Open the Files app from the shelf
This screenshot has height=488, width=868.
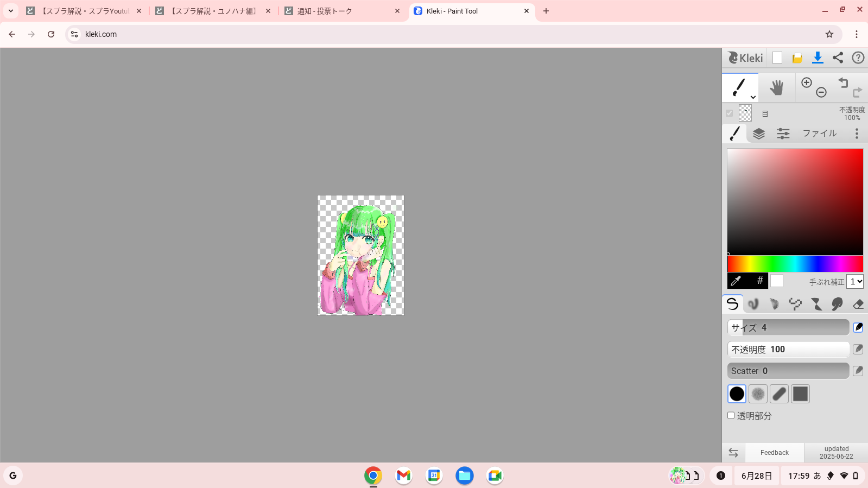click(x=464, y=476)
